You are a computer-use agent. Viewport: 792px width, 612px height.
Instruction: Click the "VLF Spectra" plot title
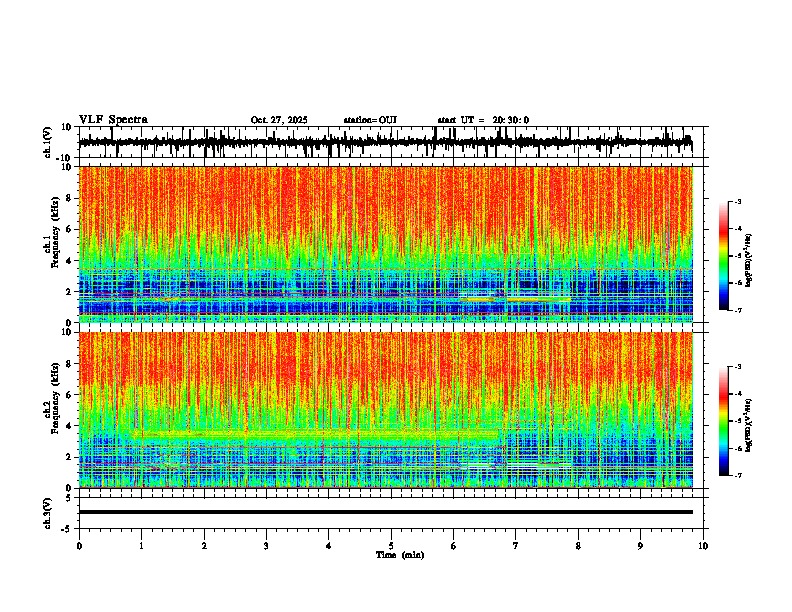point(113,120)
